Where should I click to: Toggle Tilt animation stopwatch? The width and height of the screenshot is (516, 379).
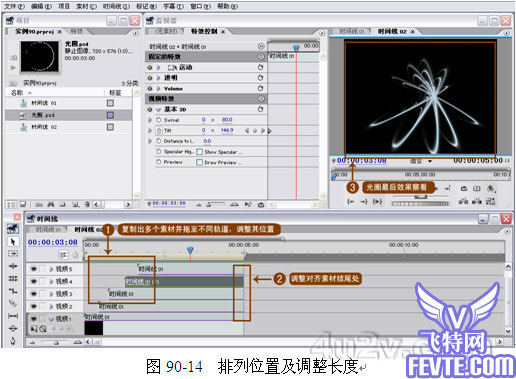159,130
